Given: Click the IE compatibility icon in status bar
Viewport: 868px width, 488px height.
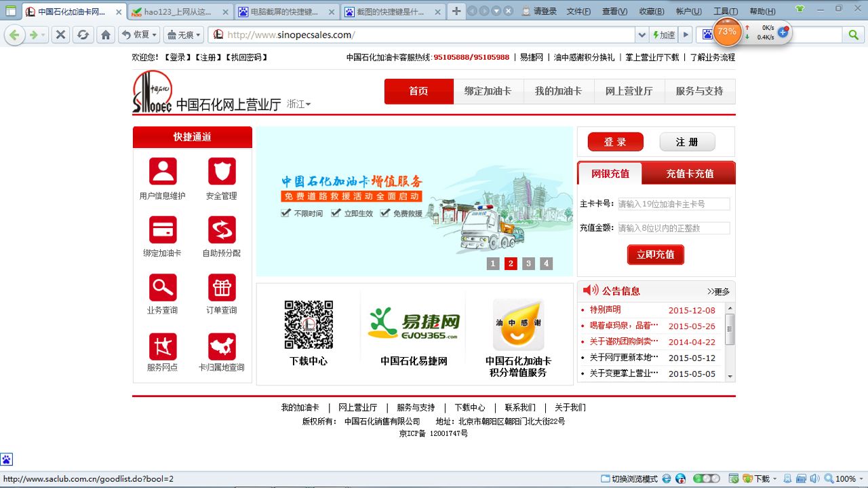Looking at the screenshot, I should click(x=667, y=478).
